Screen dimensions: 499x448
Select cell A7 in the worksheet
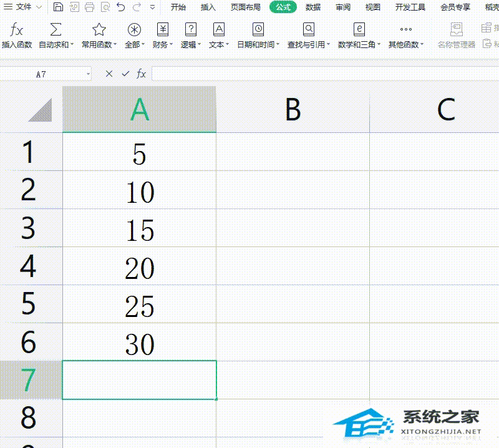(138, 379)
